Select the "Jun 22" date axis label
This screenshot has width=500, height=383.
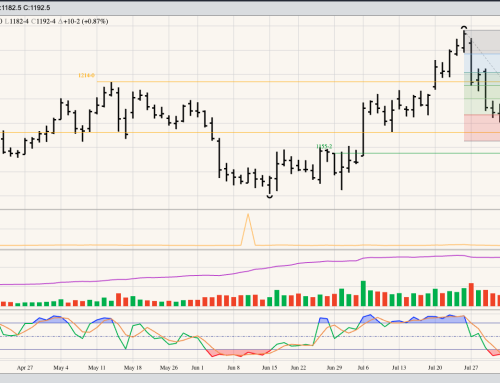point(298,368)
